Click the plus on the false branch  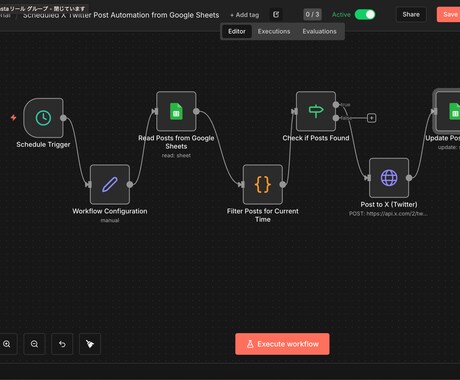click(x=372, y=118)
